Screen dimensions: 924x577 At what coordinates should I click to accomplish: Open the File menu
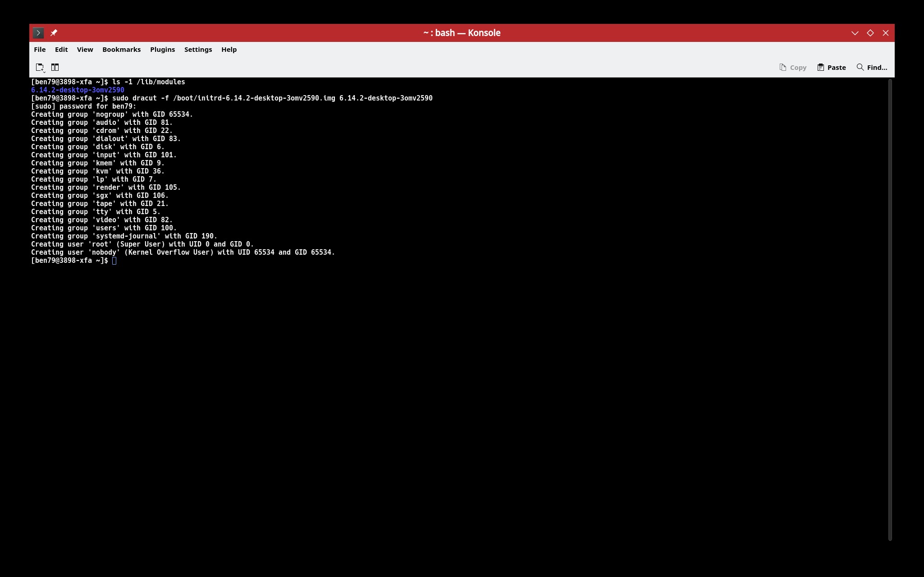[x=40, y=50]
